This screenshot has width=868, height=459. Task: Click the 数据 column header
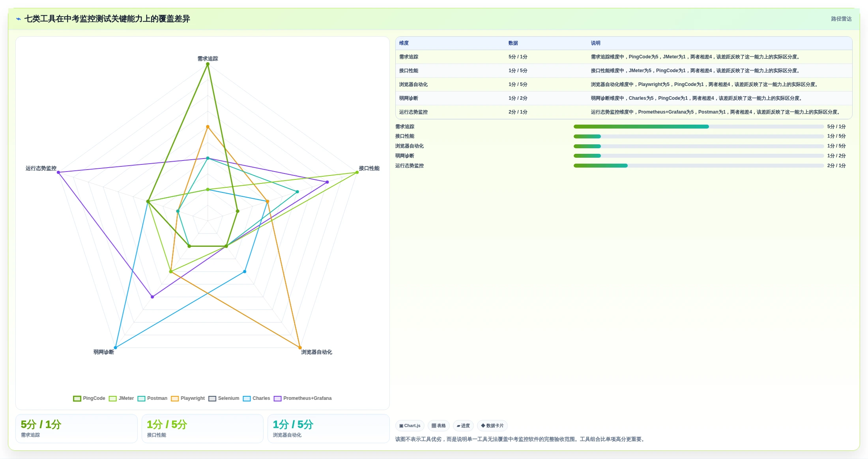pyautogui.click(x=513, y=43)
